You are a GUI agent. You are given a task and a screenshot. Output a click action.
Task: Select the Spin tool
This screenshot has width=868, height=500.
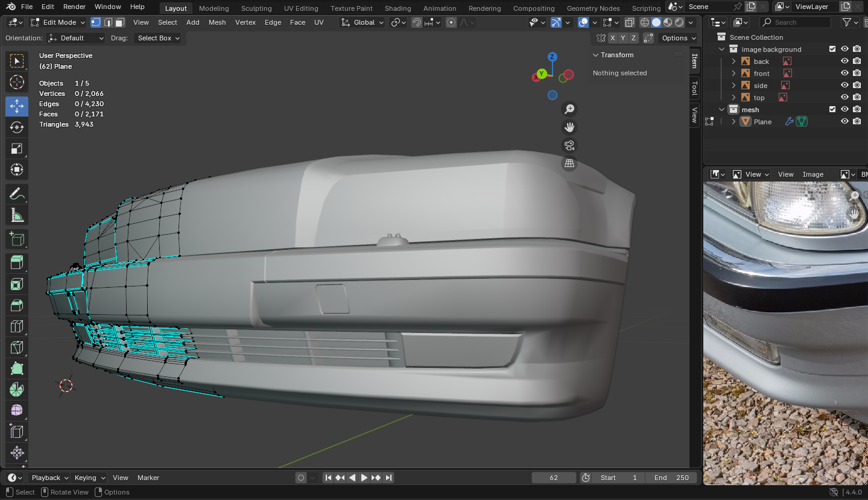pyautogui.click(x=17, y=390)
